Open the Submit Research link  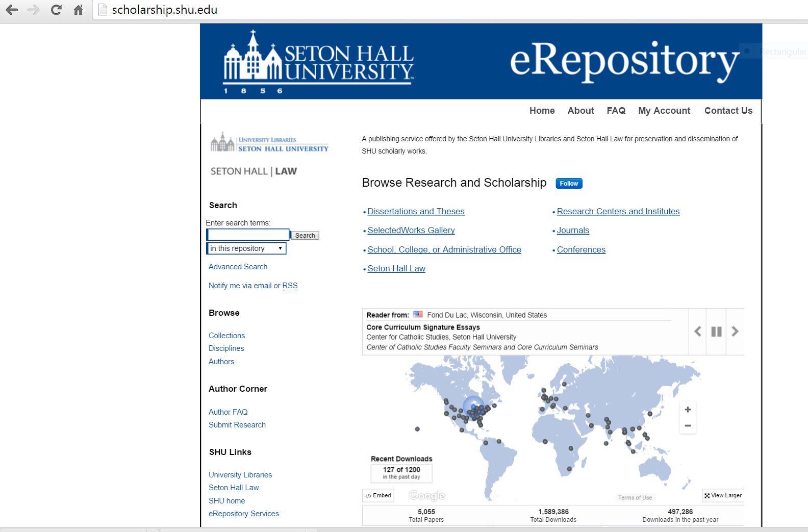[x=237, y=425]
